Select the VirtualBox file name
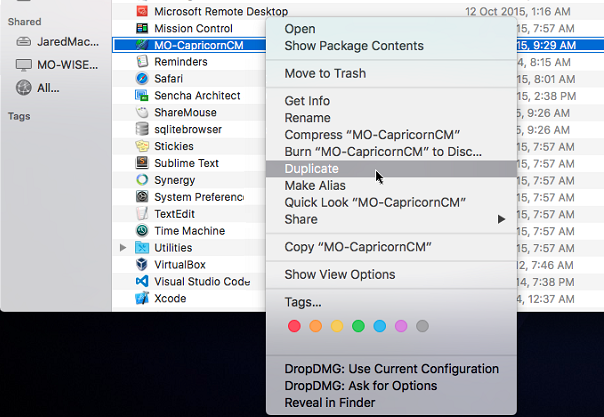The height and width of the screenshot is (417, 604). pos(180,265)
